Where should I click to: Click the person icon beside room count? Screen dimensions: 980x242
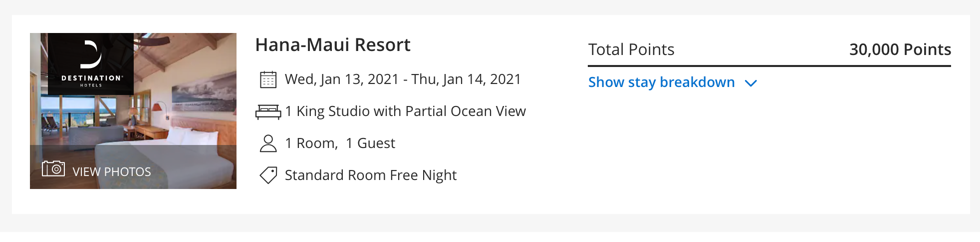[x=268, y=143]
